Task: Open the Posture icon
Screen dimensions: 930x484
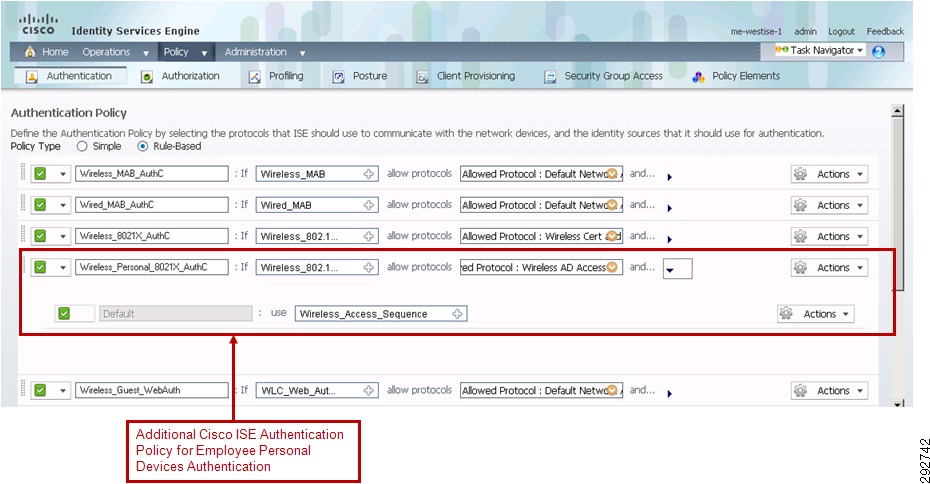Action: [338, 77]
